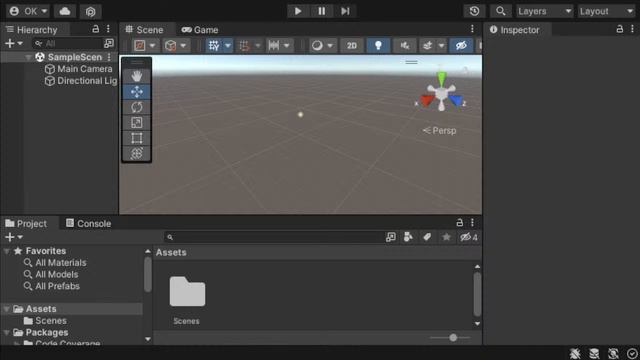This screenshot has height=360, width=640.
Task: Click the blue Z axis on gizmo
Action: point(456,100)
